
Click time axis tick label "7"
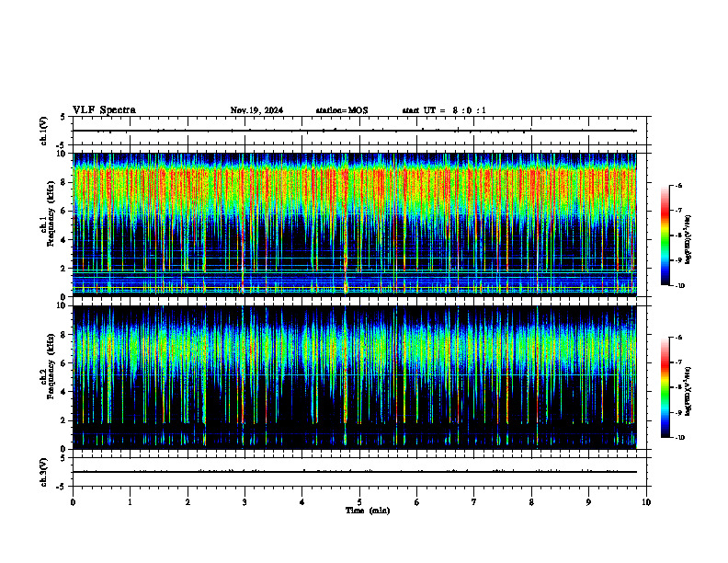474,502
